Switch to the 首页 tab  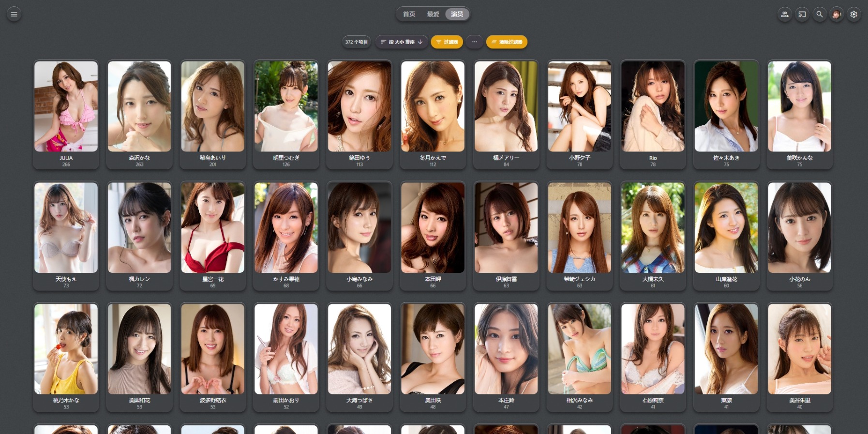click(409, 14)
